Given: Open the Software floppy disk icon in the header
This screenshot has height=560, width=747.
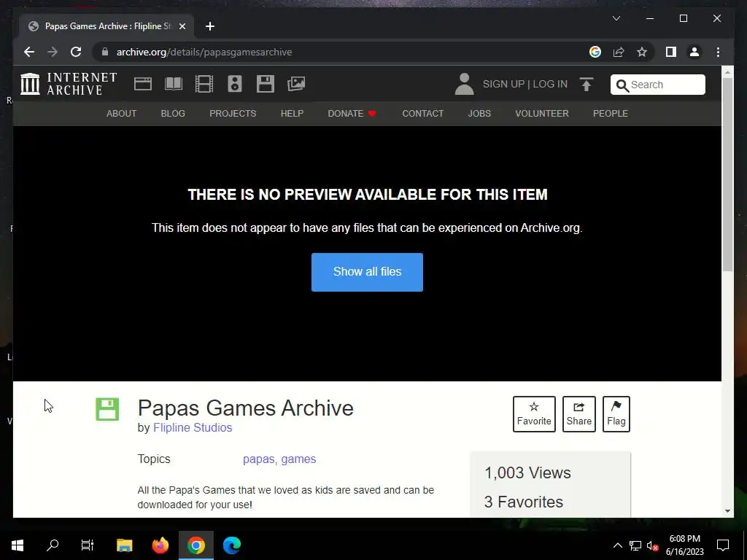Looking at the screenshot, I should [x=266, y=84].
